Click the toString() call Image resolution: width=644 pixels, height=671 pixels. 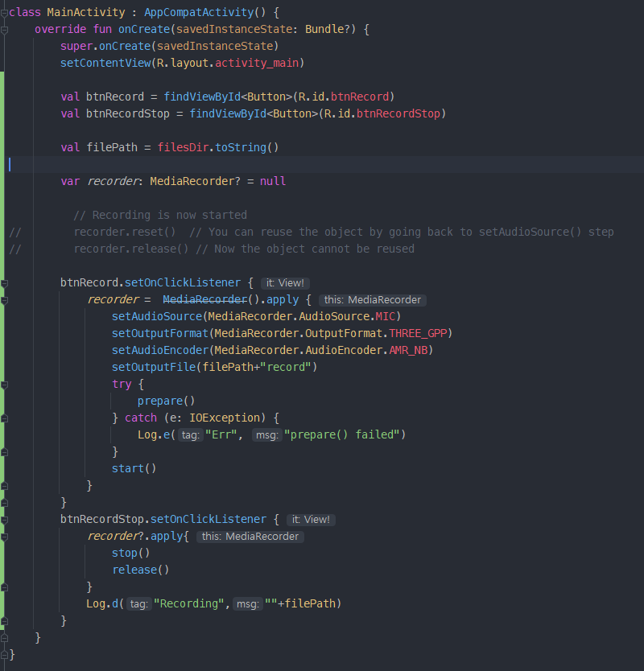pos(246,148)
